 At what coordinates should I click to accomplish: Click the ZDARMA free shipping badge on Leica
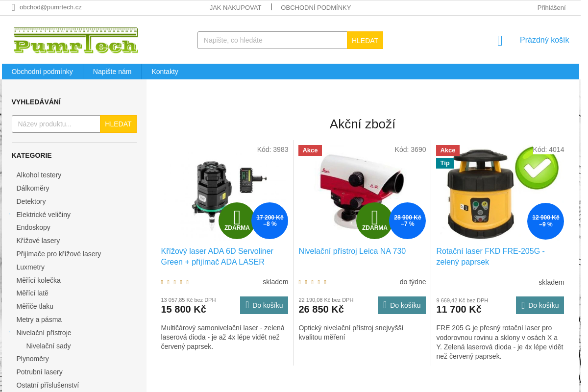[x=374, y=220]
